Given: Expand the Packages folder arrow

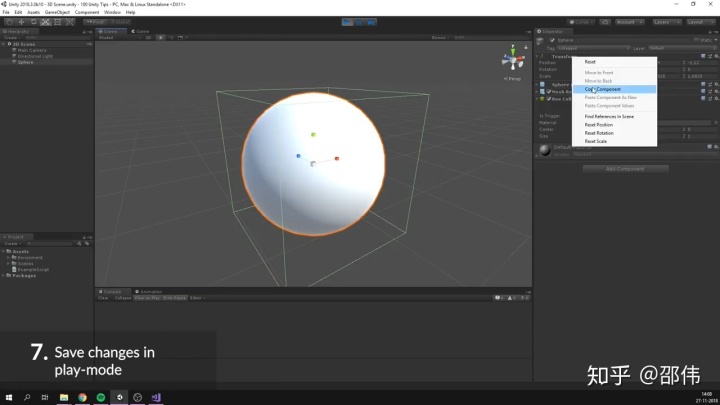Looking at the screenshot, I should coord(4,276).
